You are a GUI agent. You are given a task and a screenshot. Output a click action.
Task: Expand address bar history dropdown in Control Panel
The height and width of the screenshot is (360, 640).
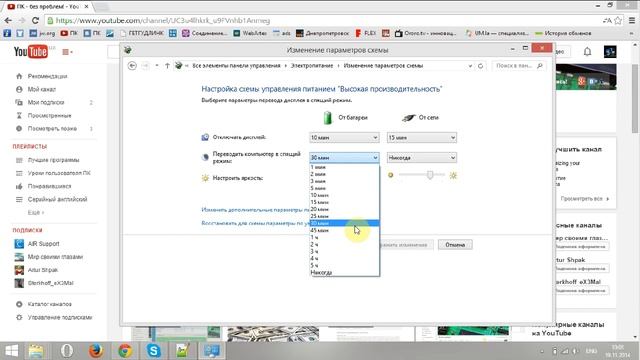[470, 66]
